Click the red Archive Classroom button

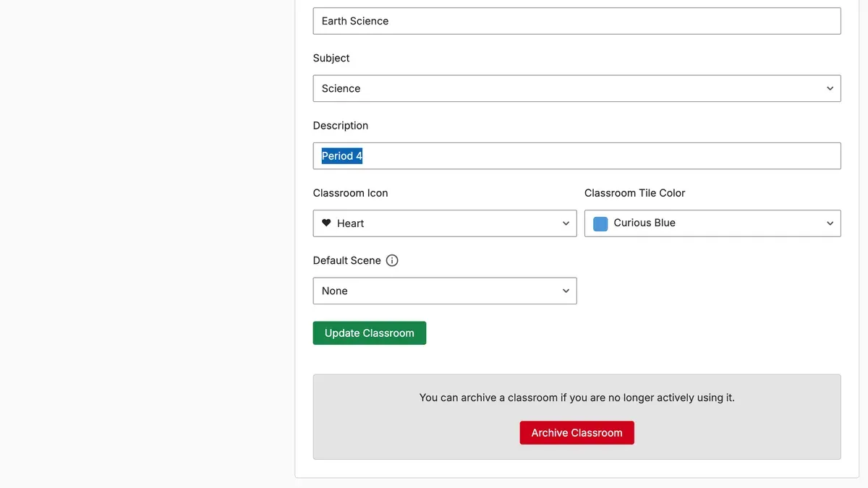coord(576,433)
